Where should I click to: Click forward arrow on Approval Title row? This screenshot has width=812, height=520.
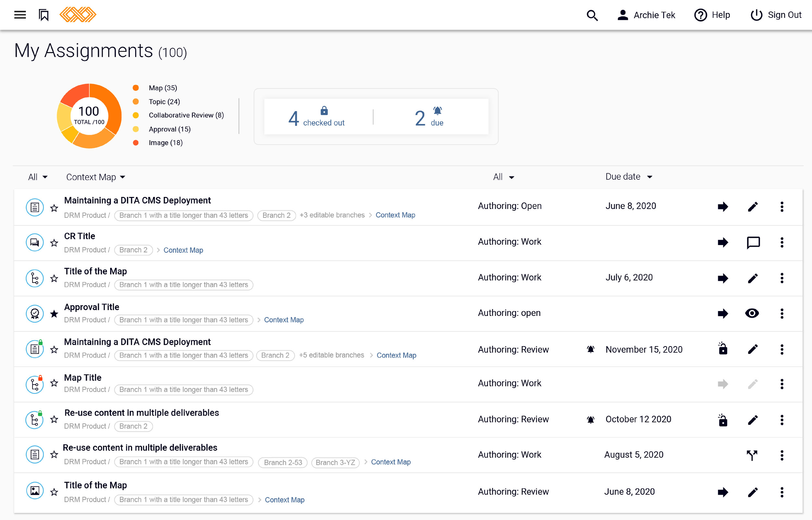[723, 313]
